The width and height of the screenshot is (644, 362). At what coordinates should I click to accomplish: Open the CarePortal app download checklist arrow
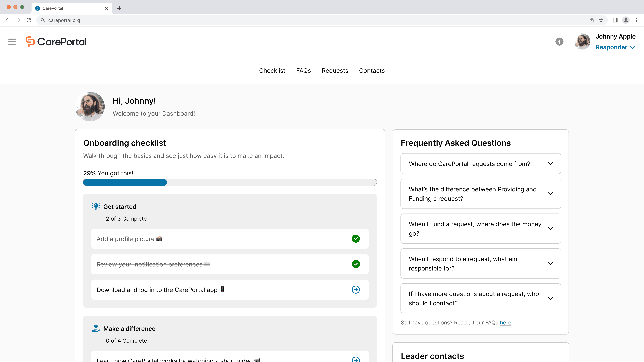[356, 290]
